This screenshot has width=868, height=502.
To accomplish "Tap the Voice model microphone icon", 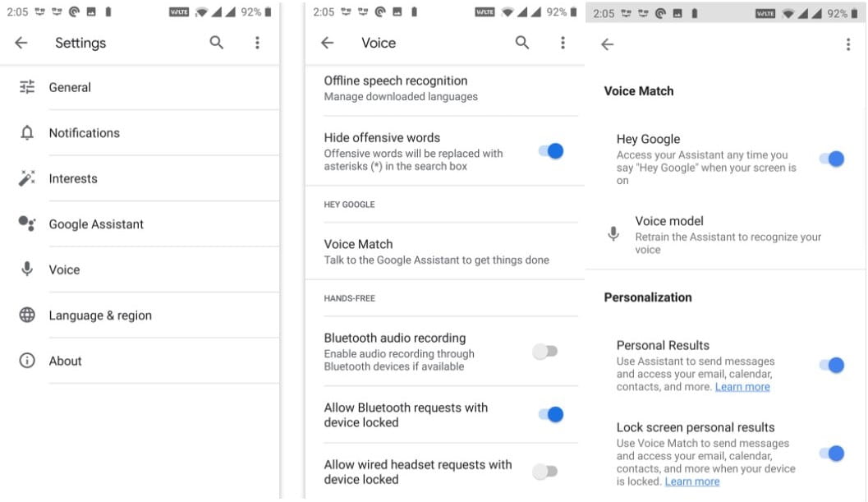I will coord(613,232).
